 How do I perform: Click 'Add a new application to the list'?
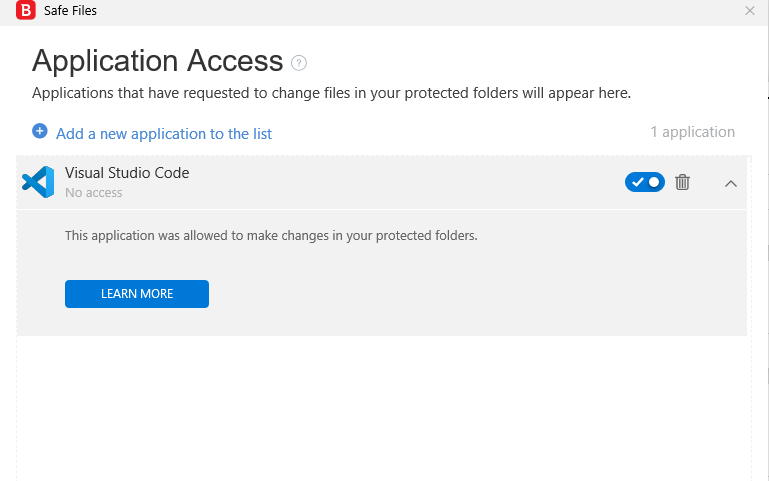coord(164,134)
